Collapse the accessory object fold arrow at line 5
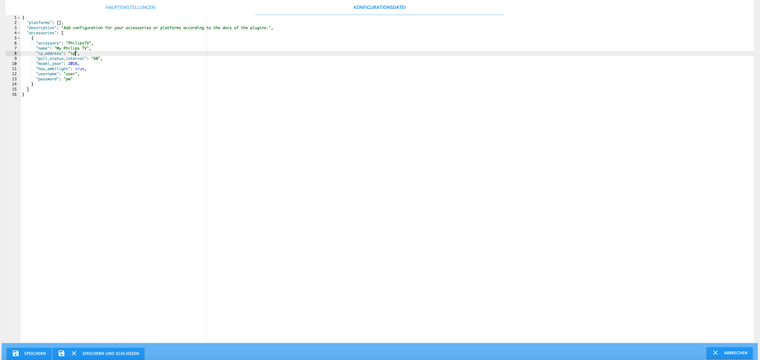 19,38
